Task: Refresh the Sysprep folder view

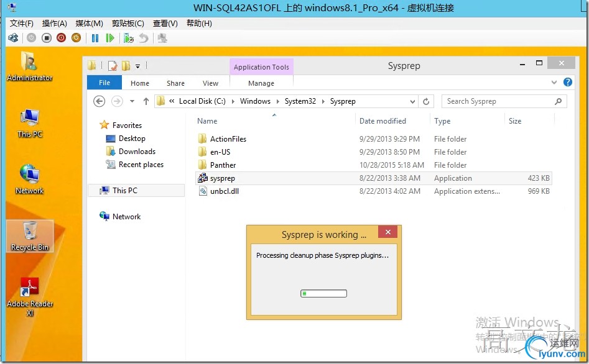Action: tap(426, 101)
